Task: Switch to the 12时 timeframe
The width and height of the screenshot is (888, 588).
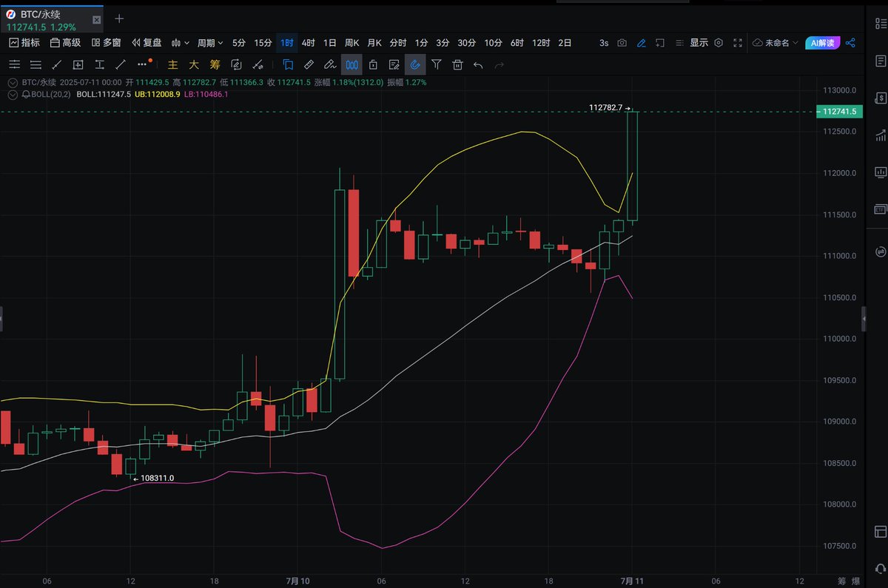Action: tap(541, 43)
